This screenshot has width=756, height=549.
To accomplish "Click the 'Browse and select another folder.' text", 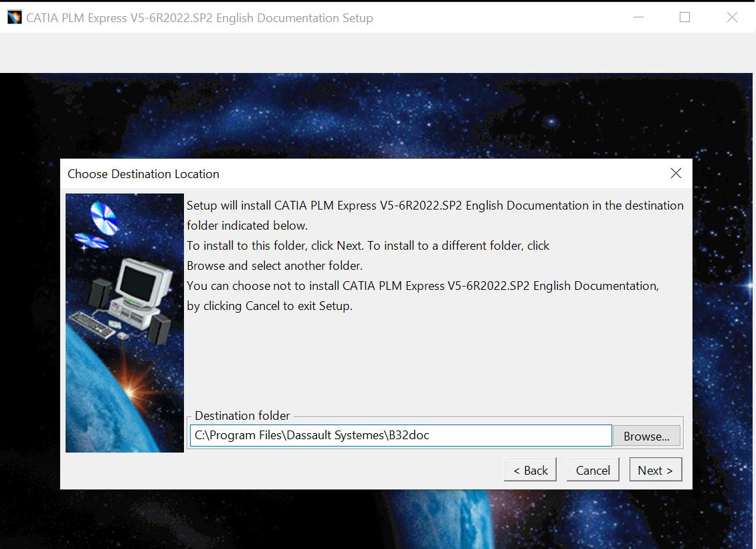I will coord(274,265).
